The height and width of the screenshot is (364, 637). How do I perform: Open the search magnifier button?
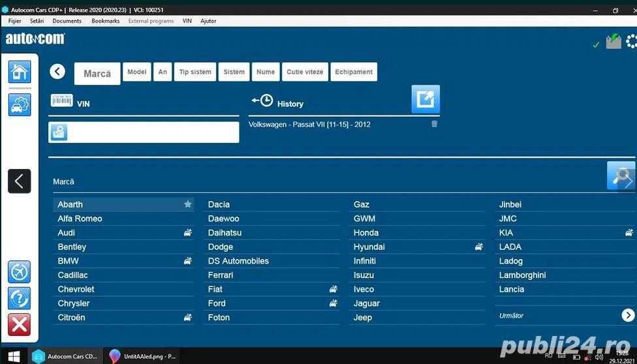tap(621, 175)
